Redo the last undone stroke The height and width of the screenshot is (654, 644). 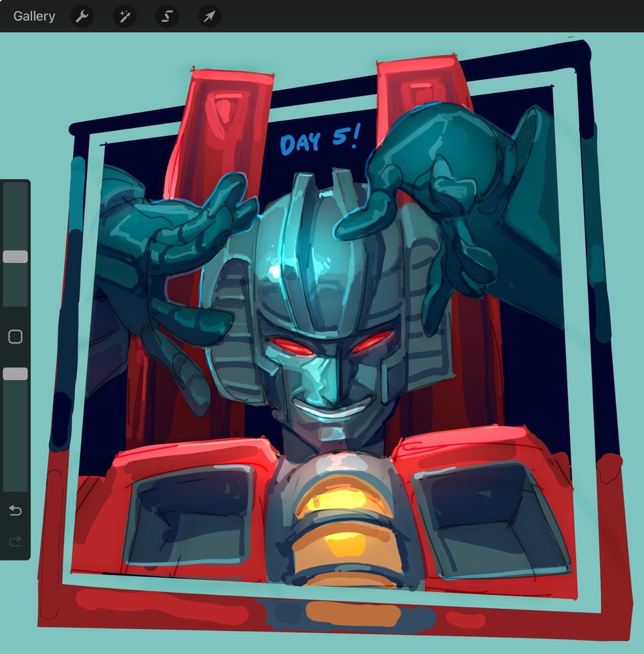(x=16, y=542)
